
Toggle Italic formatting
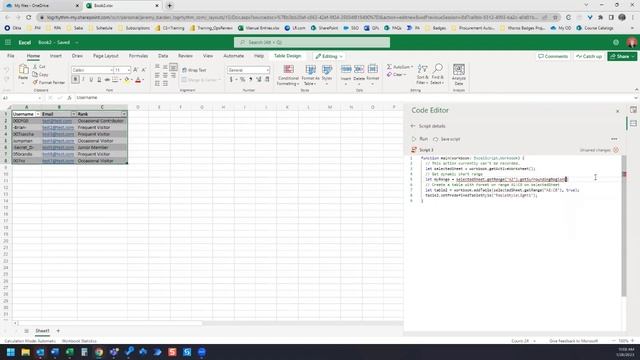click(x=83, y=80)
